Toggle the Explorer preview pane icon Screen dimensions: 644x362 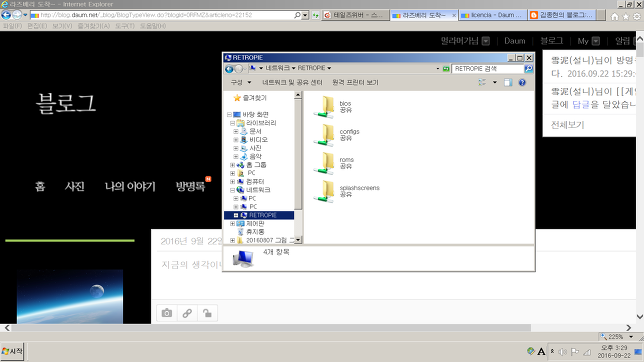pos(508,83)
